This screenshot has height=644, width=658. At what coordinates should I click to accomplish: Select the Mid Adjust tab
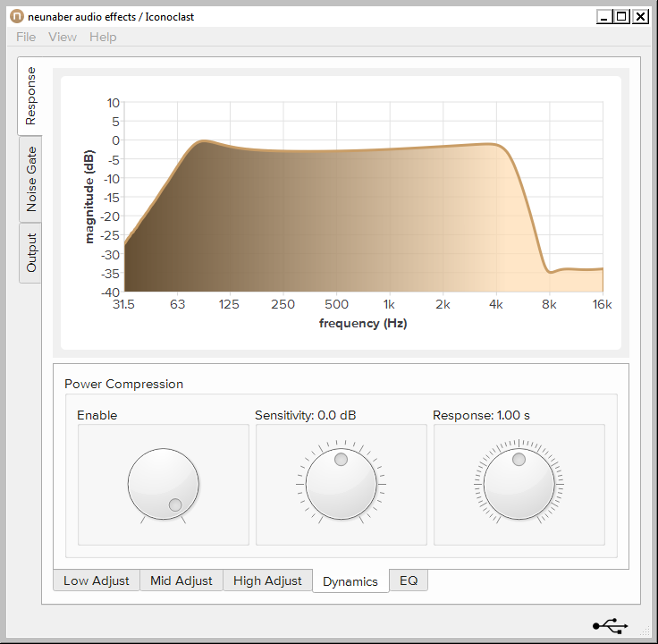coord(181,580)
